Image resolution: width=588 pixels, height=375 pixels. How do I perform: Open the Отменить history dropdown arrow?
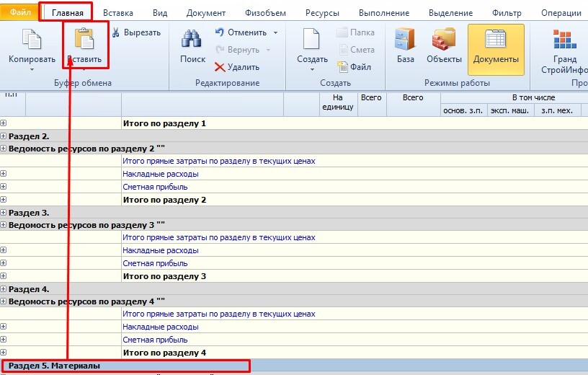pos(275,32)
